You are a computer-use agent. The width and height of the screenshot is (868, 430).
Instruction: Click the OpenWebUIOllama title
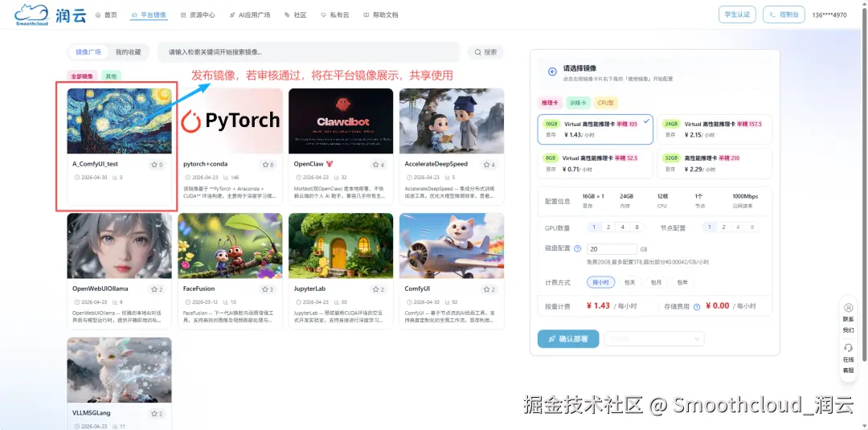(x=100, y=289)
